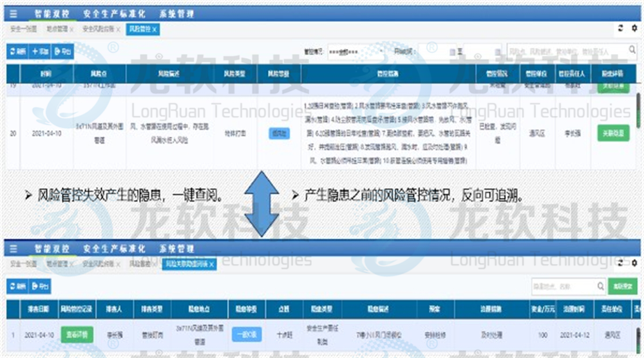Click green 查看详情 button in bottom table
644x358 pixels.
point(77,334)
